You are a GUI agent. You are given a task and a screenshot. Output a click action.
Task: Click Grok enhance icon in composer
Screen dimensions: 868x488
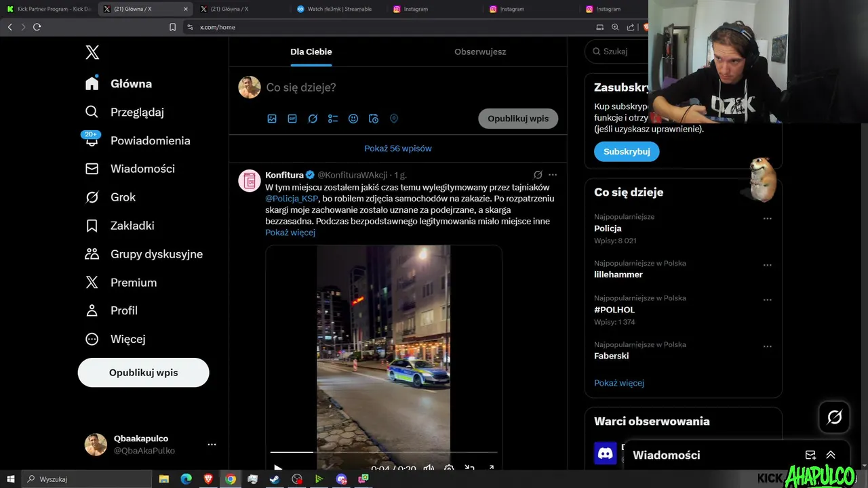click(x=313, y=119)
